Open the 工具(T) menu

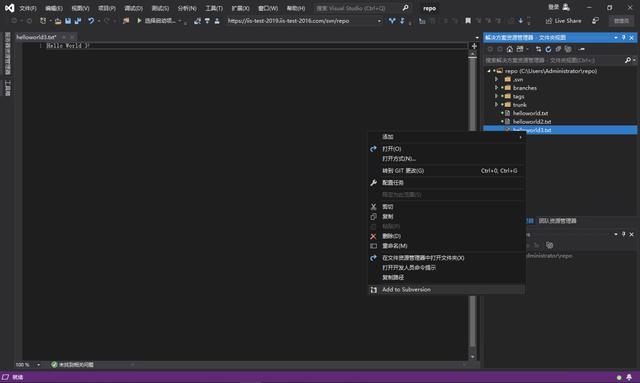pos(214,8)
